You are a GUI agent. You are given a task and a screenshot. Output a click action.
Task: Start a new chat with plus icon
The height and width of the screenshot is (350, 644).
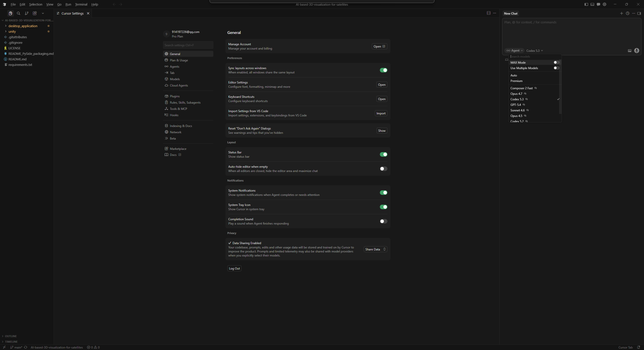coord(622,13)
